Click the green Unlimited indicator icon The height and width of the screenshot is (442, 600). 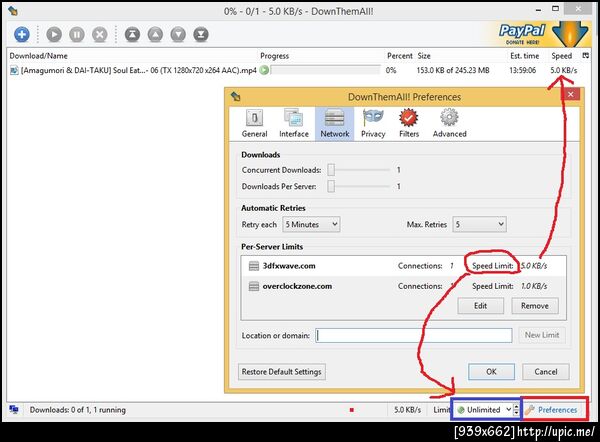(x=461, y=410)
